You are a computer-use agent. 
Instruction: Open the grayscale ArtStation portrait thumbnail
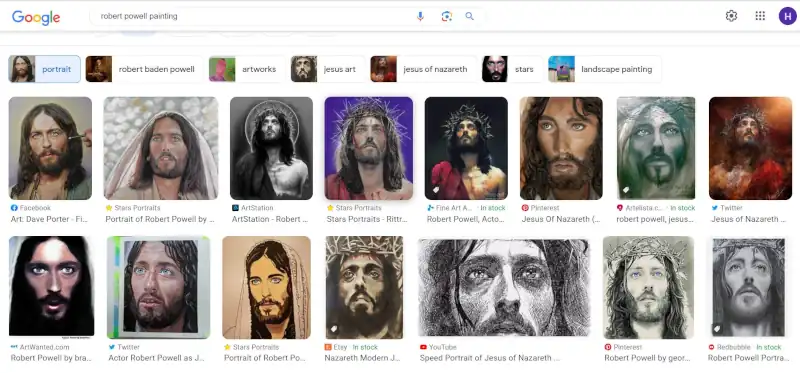271,148
